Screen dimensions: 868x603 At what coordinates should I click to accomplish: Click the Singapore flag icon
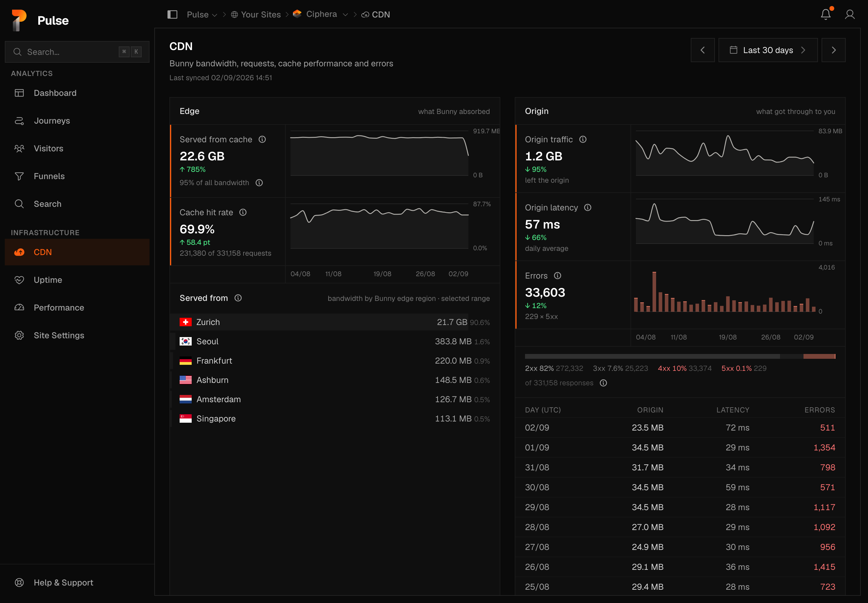pos(185,418)
